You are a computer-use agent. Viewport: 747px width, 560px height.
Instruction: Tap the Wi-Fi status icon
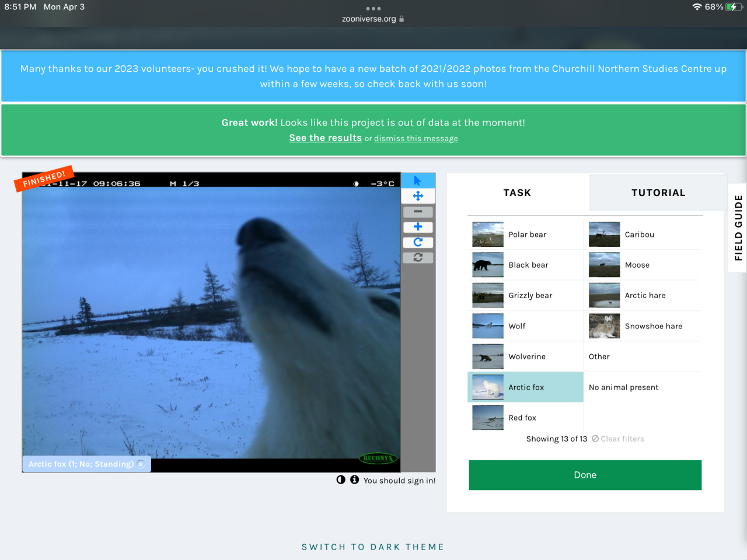[x=697, y=7]
